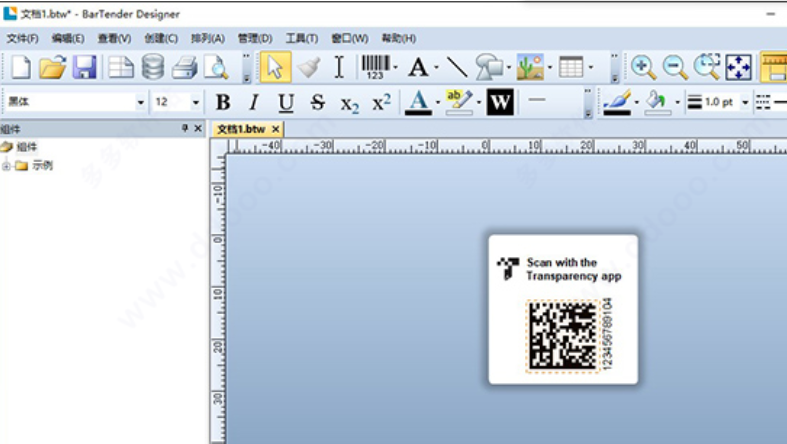
Task: Toggle Italic text formatting
Action: 254,102
